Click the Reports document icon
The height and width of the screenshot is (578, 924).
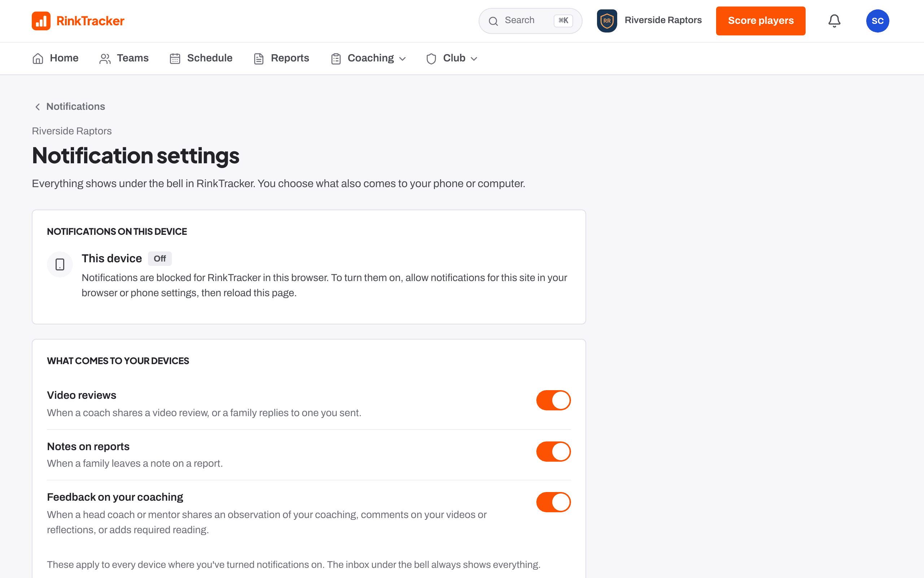click(x=258, y=59)
